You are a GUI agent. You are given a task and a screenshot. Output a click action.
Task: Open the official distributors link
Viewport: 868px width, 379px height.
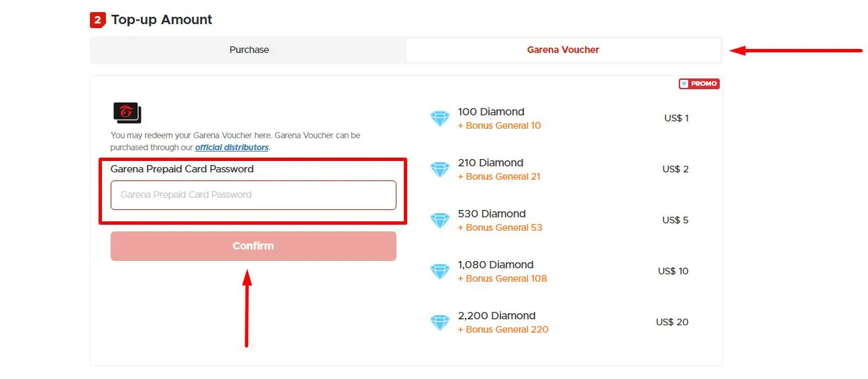[232, 148]
